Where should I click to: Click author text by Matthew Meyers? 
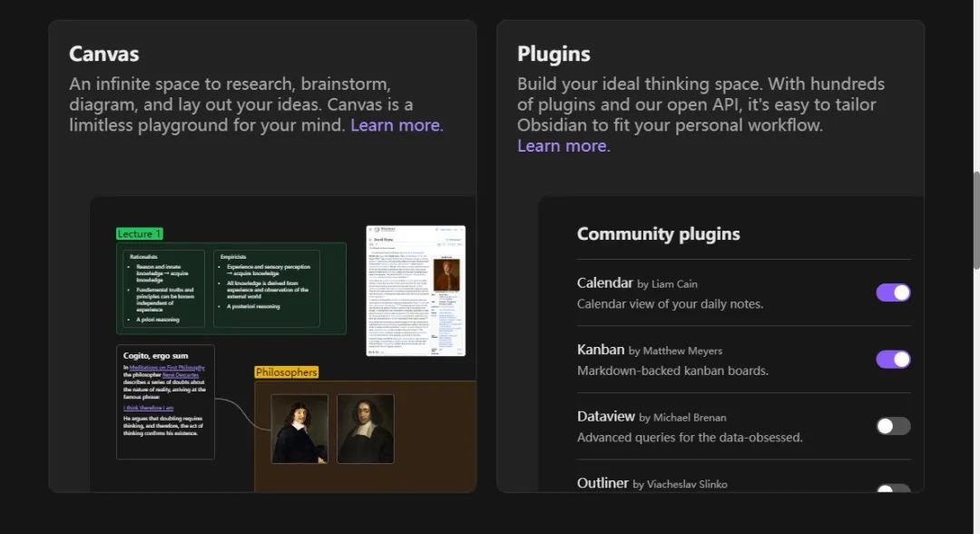tap(676, 351)
